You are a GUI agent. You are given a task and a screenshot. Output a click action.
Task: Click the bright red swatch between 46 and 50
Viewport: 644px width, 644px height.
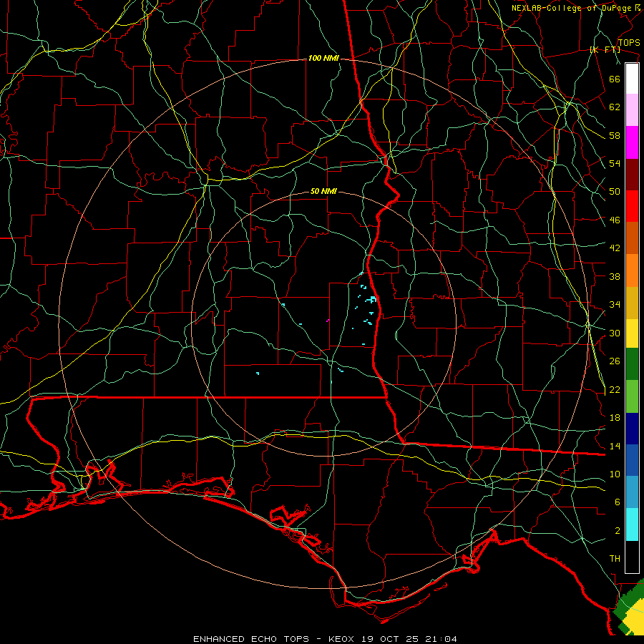(632, 206)
